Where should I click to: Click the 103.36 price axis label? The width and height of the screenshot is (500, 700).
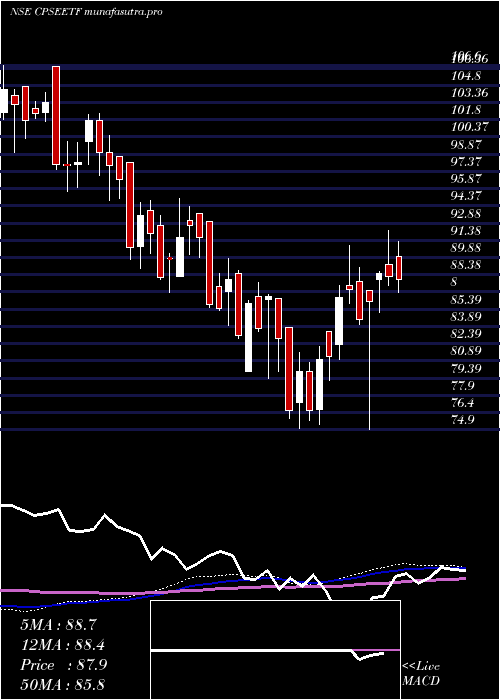pos(470,93)
